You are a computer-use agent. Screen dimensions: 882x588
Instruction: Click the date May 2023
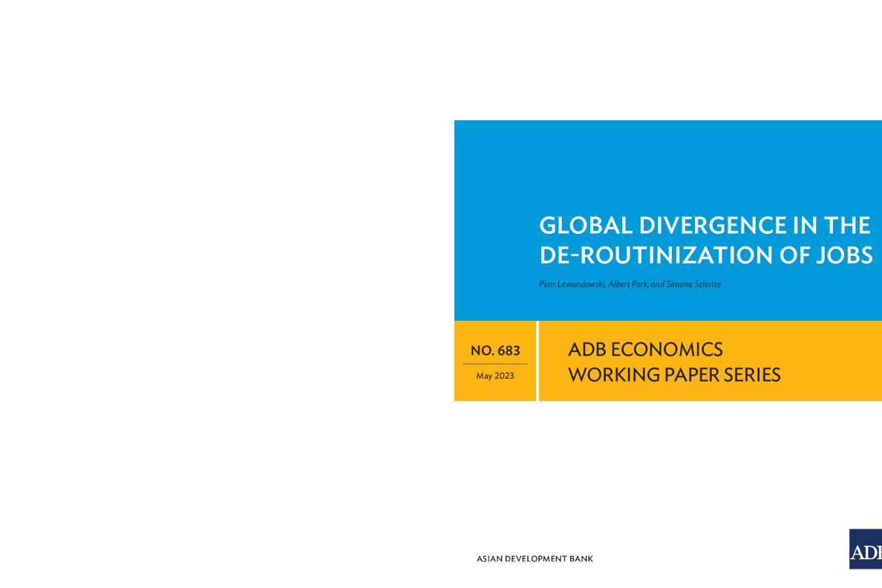[x=495, y=376]
